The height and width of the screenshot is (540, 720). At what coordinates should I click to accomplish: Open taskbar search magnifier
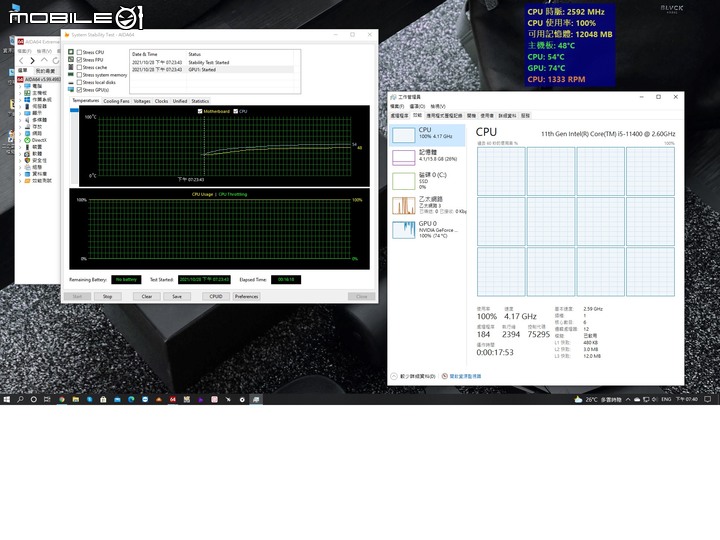point(20,399)
